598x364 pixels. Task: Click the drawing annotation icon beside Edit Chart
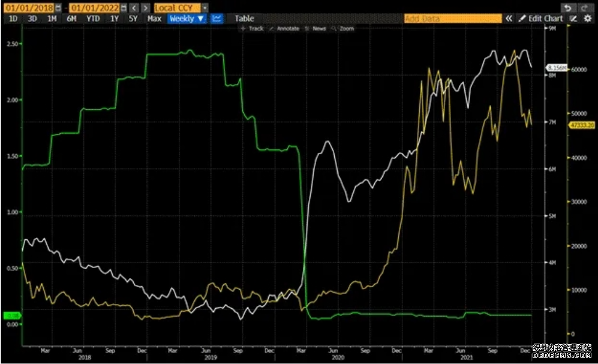click(x=573, y=19)
